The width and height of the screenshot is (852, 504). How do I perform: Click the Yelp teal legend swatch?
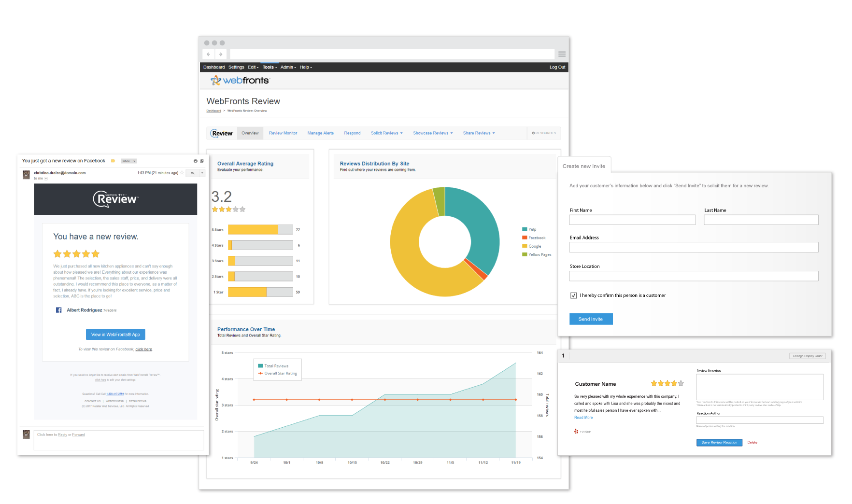[525, 229]
